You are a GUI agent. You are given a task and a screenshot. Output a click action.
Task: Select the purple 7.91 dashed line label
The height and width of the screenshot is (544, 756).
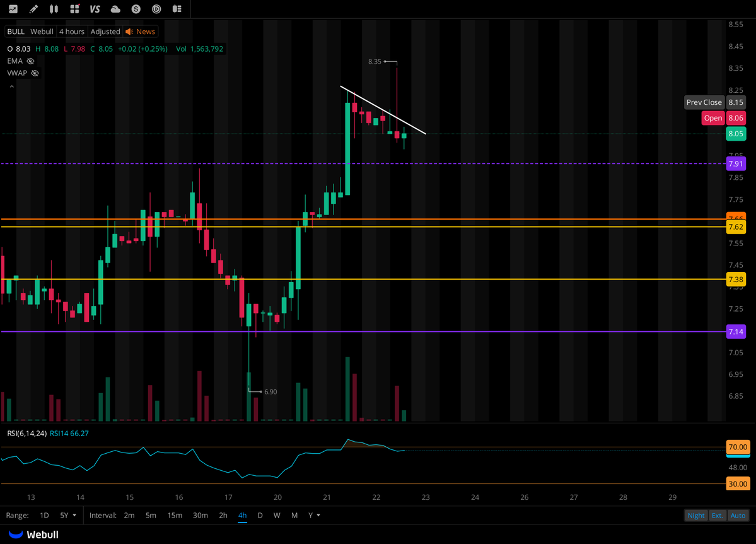736,163
